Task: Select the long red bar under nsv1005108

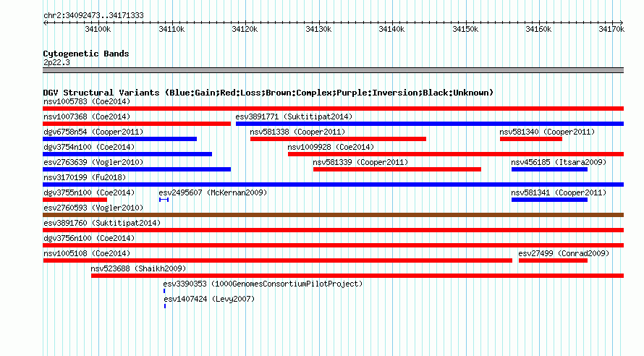Action: (278, 260)
